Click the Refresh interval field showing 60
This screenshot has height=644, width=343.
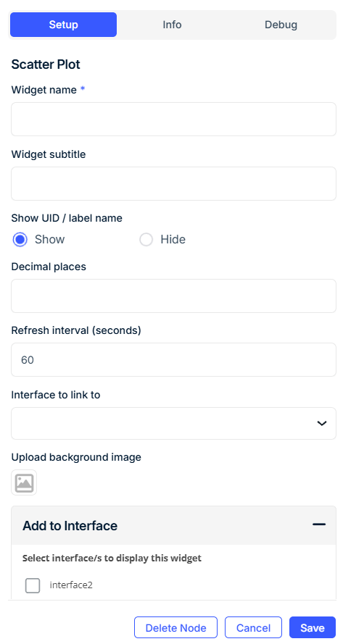tap(173, 360)
